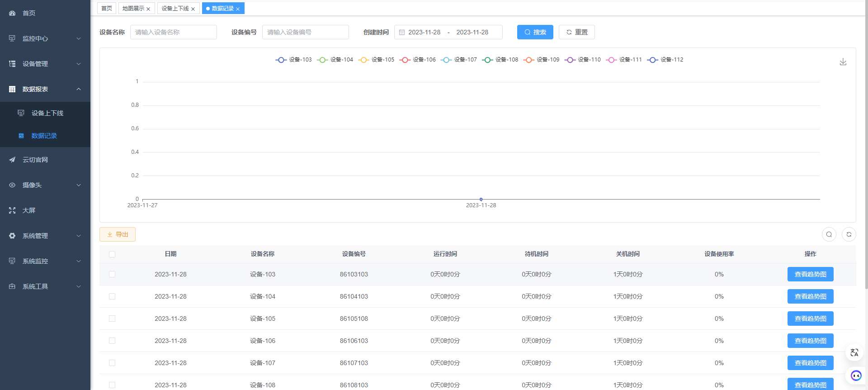The image size is (868, 390).
Task: Close the 设备上下线 tab
Action: [193, 9]
